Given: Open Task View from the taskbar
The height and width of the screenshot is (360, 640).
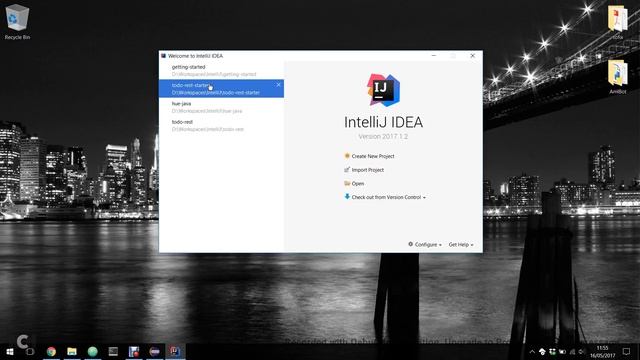Looking at the screenshot, I should 30,351.
